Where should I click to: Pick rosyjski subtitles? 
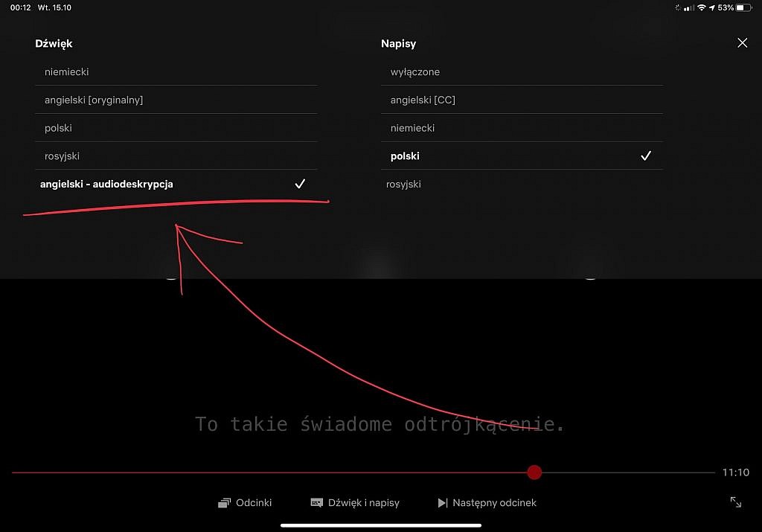[522, 184]
